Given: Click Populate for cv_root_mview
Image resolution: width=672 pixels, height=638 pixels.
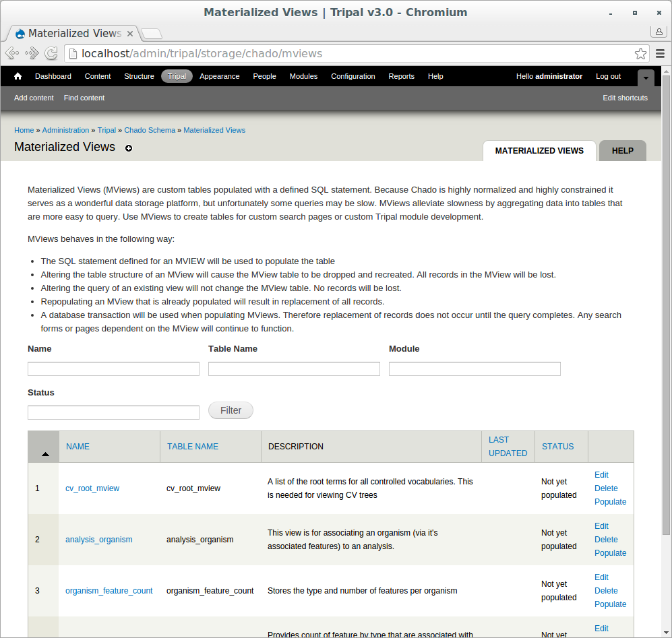Looking at the screenshot, I should (610, 502).
